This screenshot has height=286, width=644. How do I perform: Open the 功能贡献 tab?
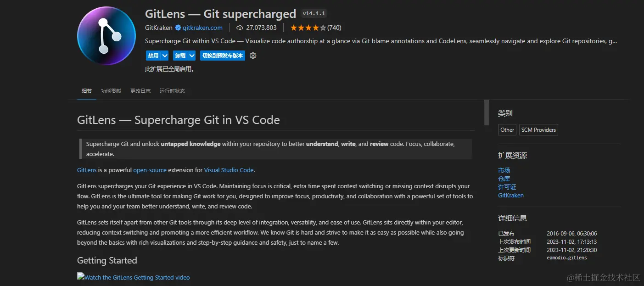click(x=111, y=91)
